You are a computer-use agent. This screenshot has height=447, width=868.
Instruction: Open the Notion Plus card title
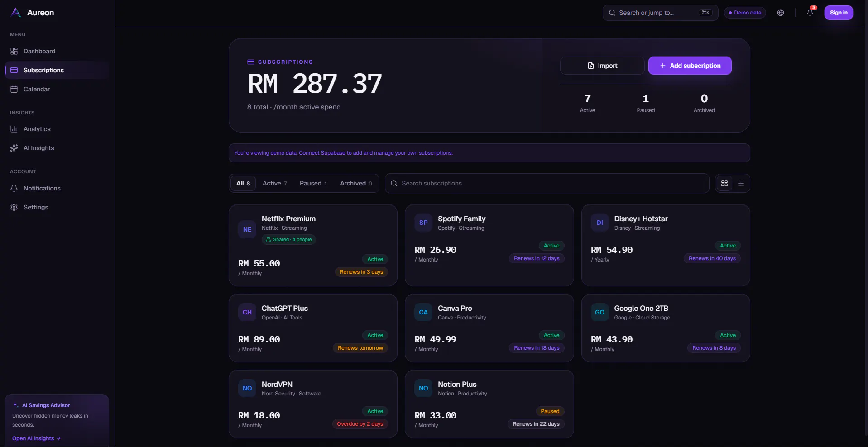coord(457,384)
